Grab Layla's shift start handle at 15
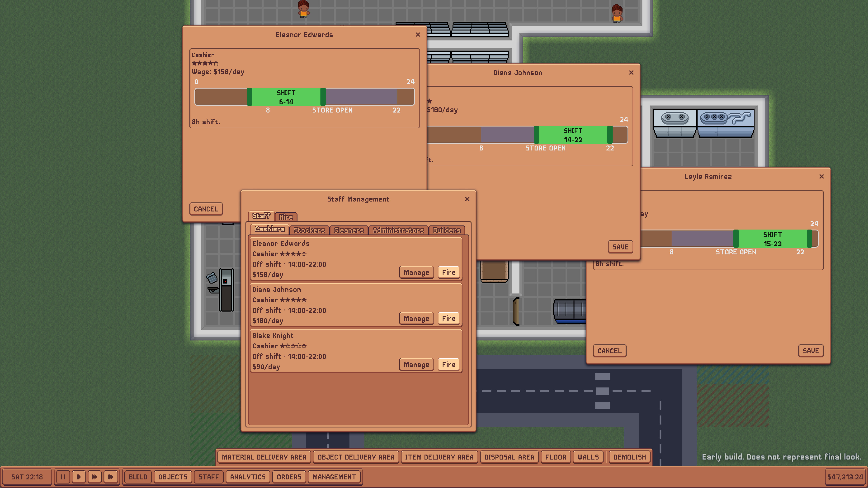Image resolution: width=868 pixels, height=488 pixels. [736, 239]
